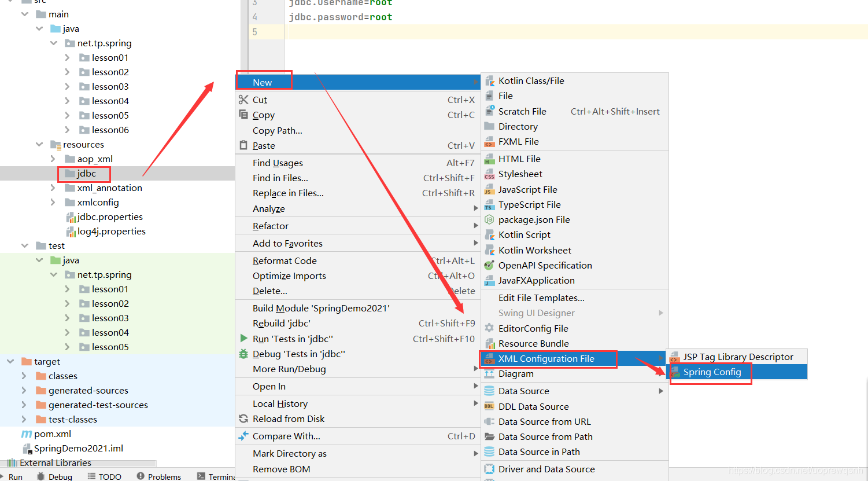The width and height of the screenshot is (868, 481).
Task: Expand lesson05 under test java
Action: pos(67,347)
